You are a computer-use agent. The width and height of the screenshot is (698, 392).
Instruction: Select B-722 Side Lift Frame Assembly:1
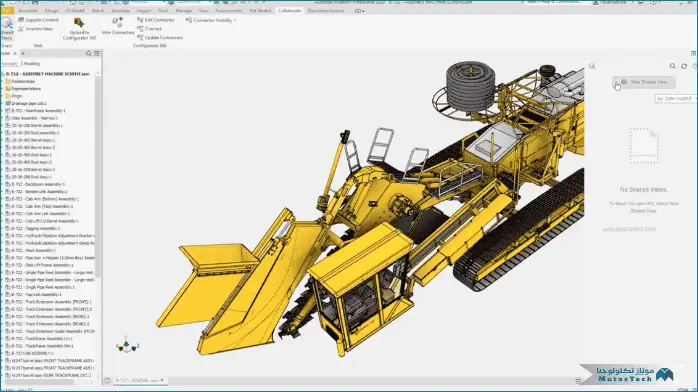41,265
